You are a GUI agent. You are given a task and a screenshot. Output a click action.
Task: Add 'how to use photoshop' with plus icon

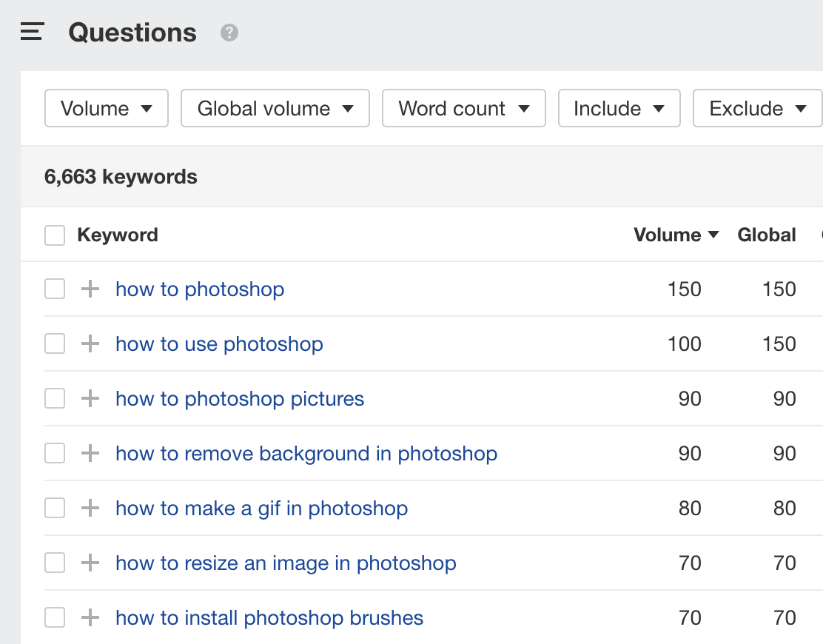[90, 343]
